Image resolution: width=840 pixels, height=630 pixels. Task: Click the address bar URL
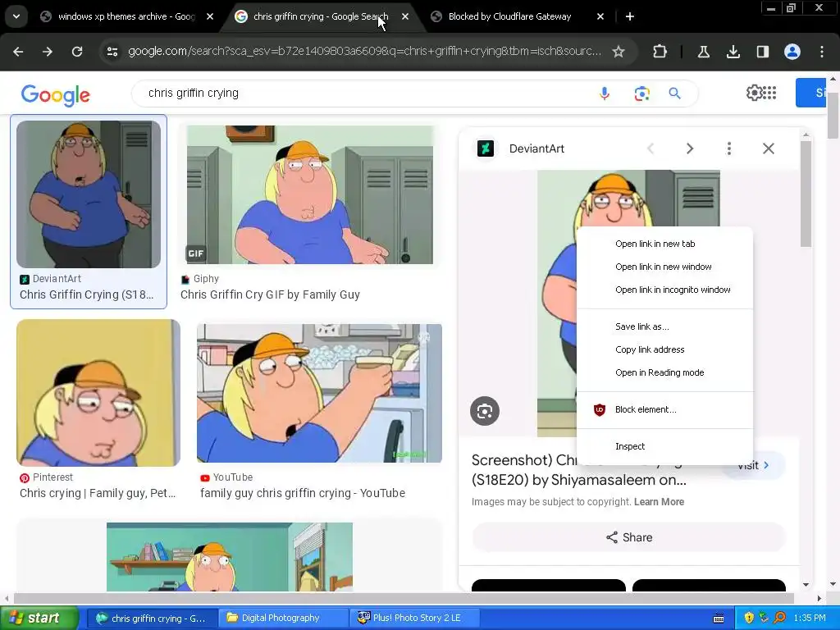coord(364,52)
